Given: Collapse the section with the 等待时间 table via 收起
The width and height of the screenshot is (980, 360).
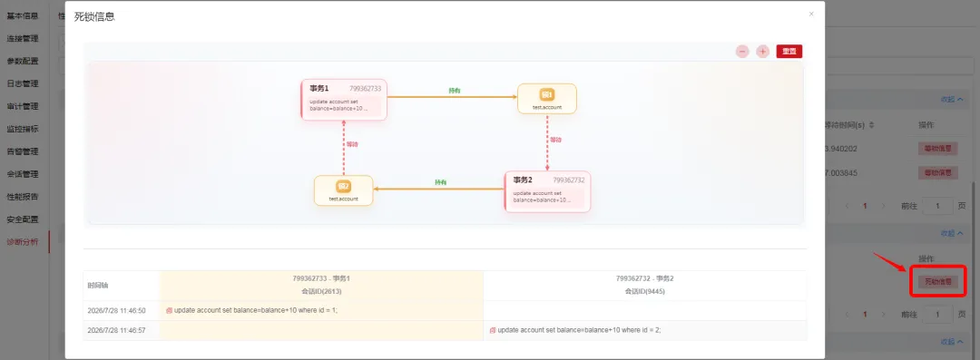Looking at the screenshot, I should coord(952,100).
